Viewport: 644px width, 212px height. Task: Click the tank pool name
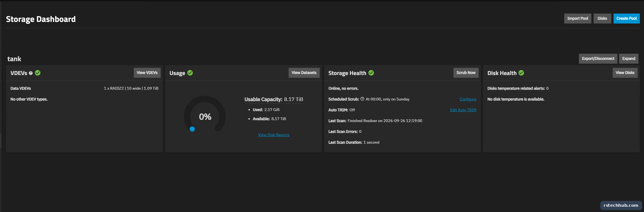tap(14, 59)
